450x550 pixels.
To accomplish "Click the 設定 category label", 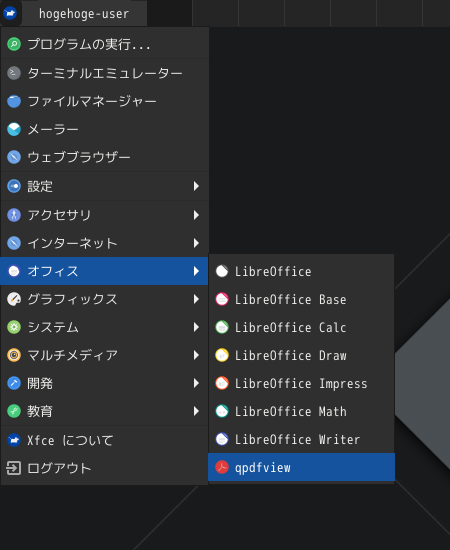I will 40,186.
